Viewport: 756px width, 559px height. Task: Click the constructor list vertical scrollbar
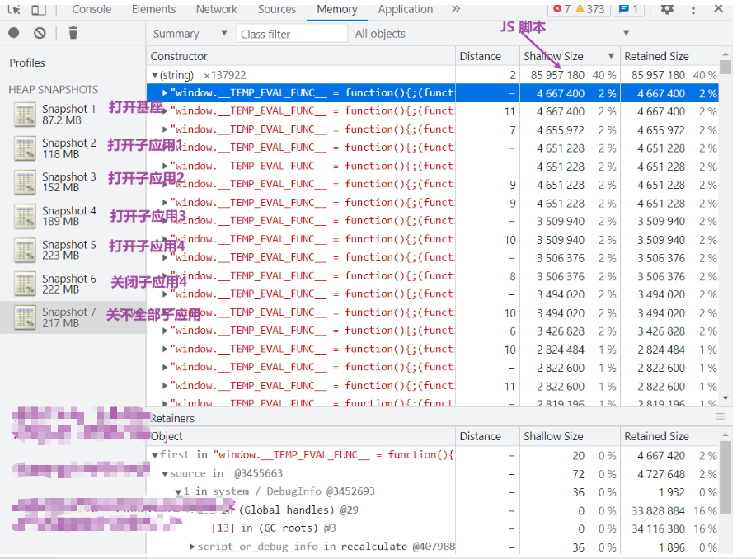click(x=725, y=227)
